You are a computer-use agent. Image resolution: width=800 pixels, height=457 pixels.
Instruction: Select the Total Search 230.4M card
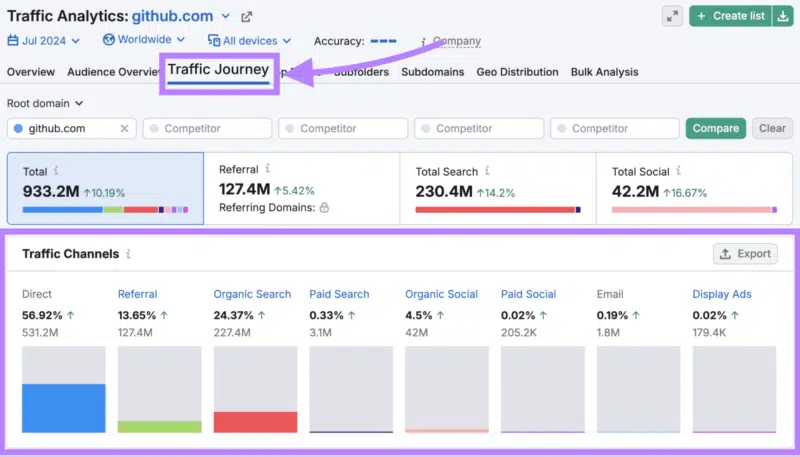[x=498, y=188]
